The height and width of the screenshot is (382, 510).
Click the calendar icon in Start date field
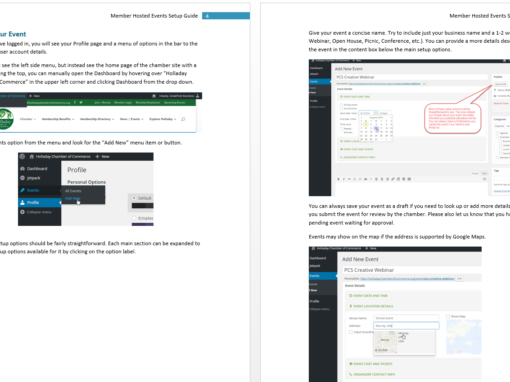click(x=375, y=113)
